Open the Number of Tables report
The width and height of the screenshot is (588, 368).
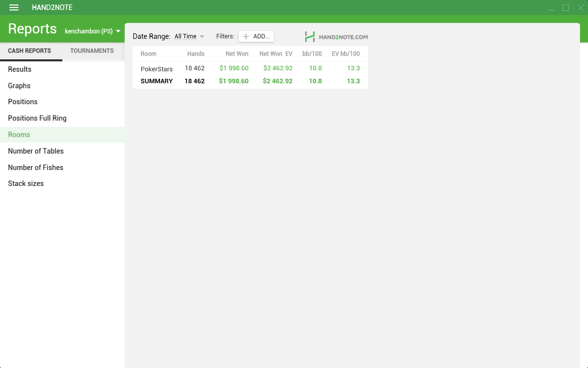coord(62,151)
